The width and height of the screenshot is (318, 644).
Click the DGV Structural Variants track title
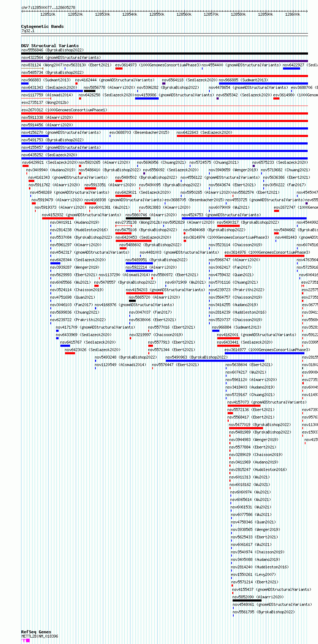(50, 46)
